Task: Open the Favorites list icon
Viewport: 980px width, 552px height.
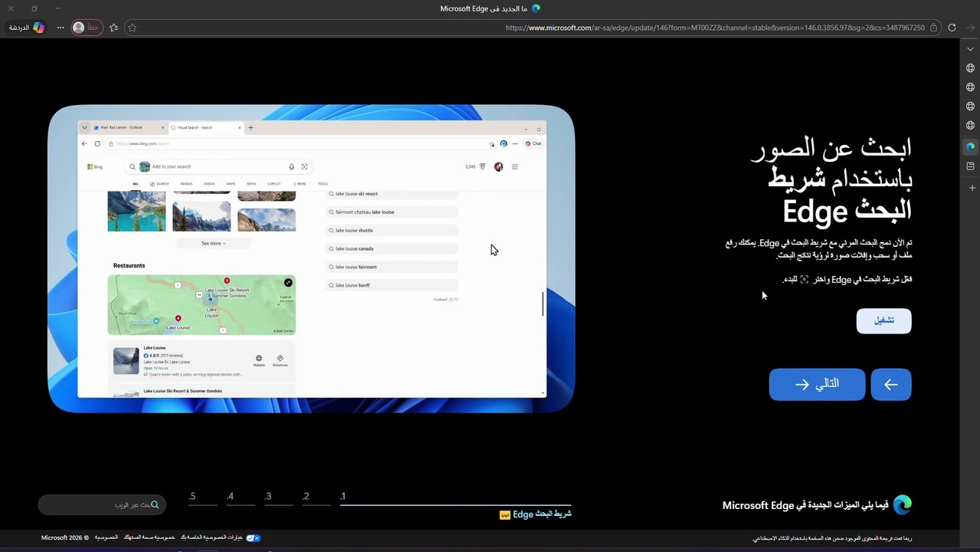Action: pos(114,28)
